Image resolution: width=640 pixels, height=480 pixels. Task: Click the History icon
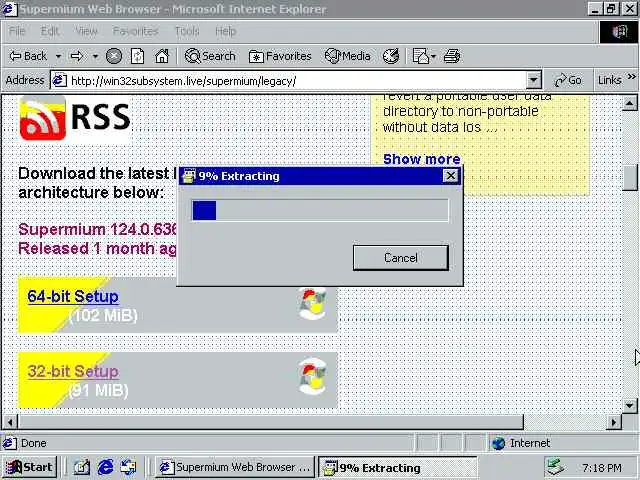(x=391, y=56)
